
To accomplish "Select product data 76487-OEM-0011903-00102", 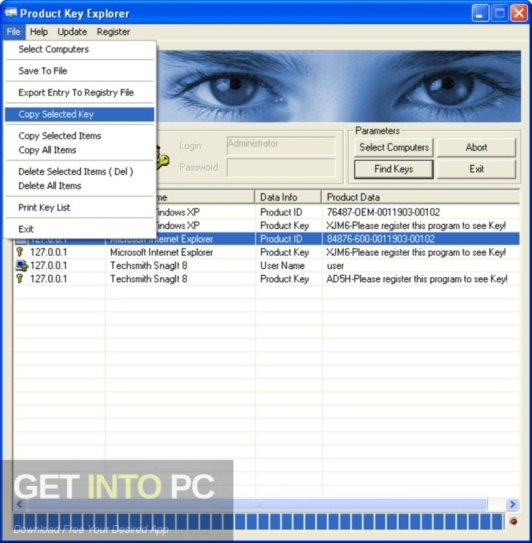I will [383, 212].
